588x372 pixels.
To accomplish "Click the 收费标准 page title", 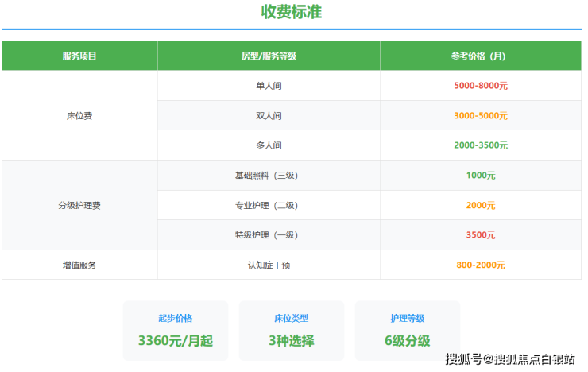I will 291,13.
